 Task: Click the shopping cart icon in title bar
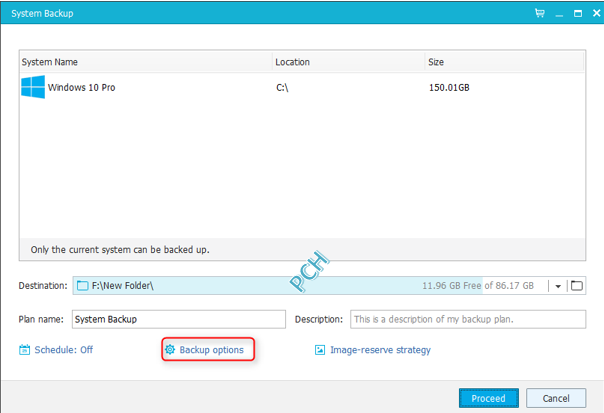point(540,13)
